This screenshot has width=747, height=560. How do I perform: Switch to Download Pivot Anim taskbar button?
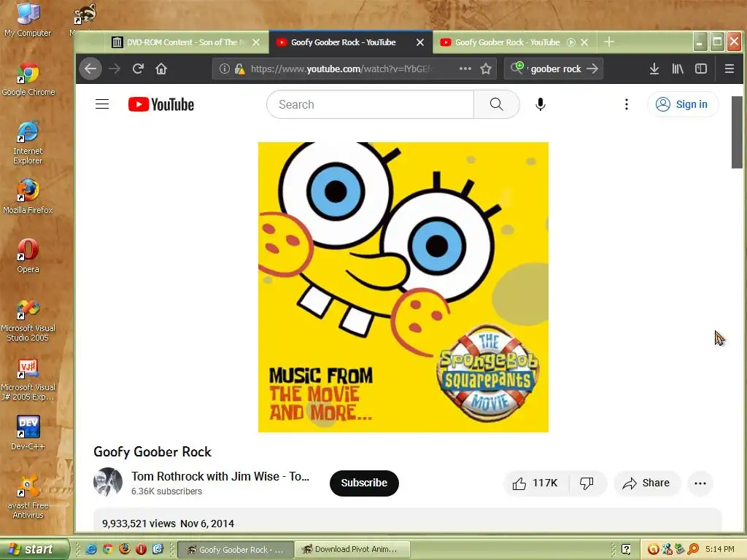(352, 549)
